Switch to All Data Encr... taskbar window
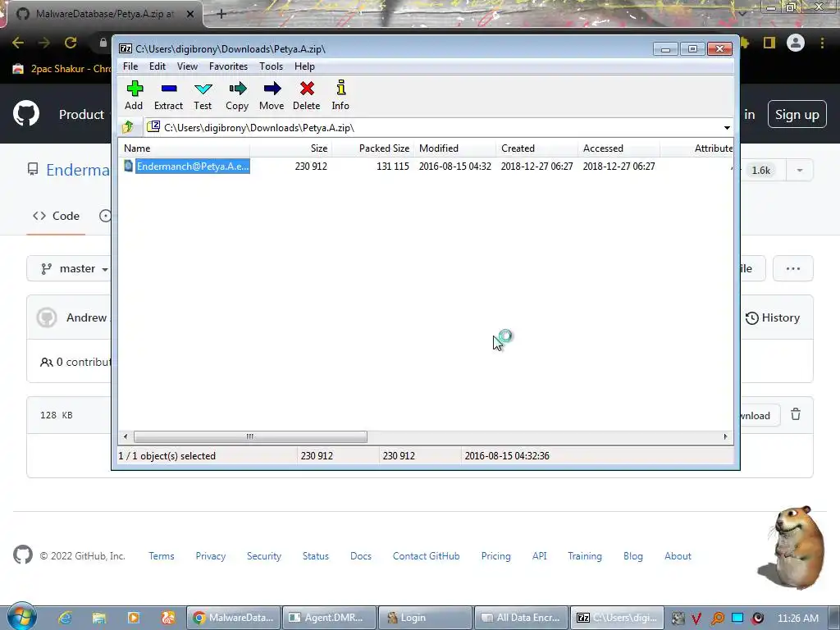The height and width of the screenshot is (630, 840). point(521,618)
